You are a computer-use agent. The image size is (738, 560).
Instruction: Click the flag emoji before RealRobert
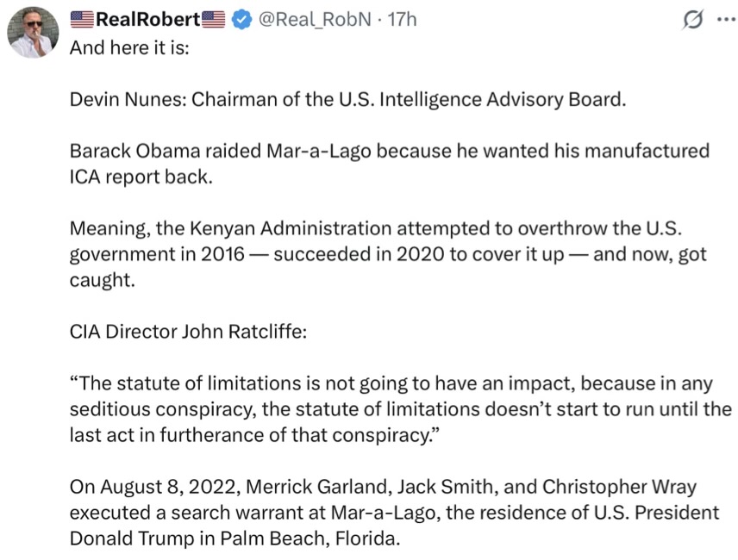point(82,19)
